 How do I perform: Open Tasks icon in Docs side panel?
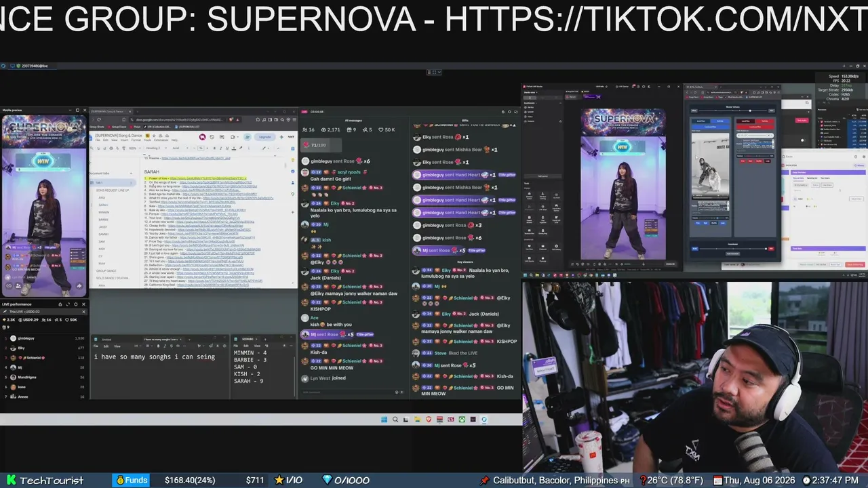pyautogui.click(x=293, y=171)
